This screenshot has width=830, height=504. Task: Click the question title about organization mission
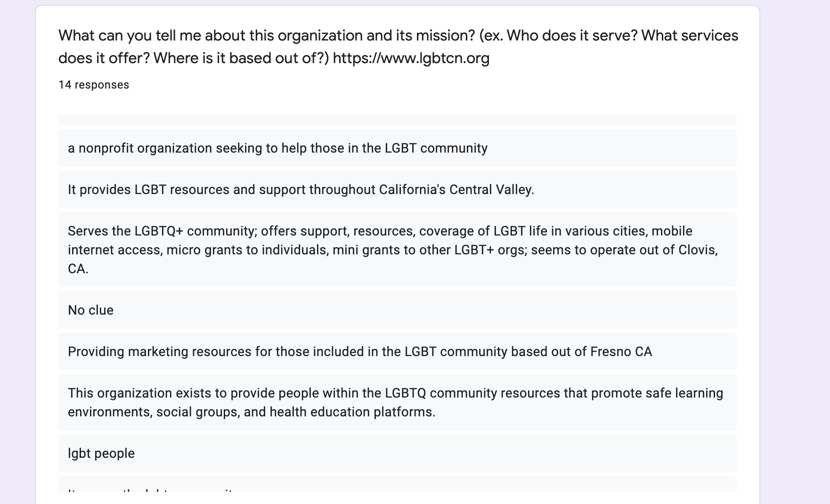(x=398, y=47)
